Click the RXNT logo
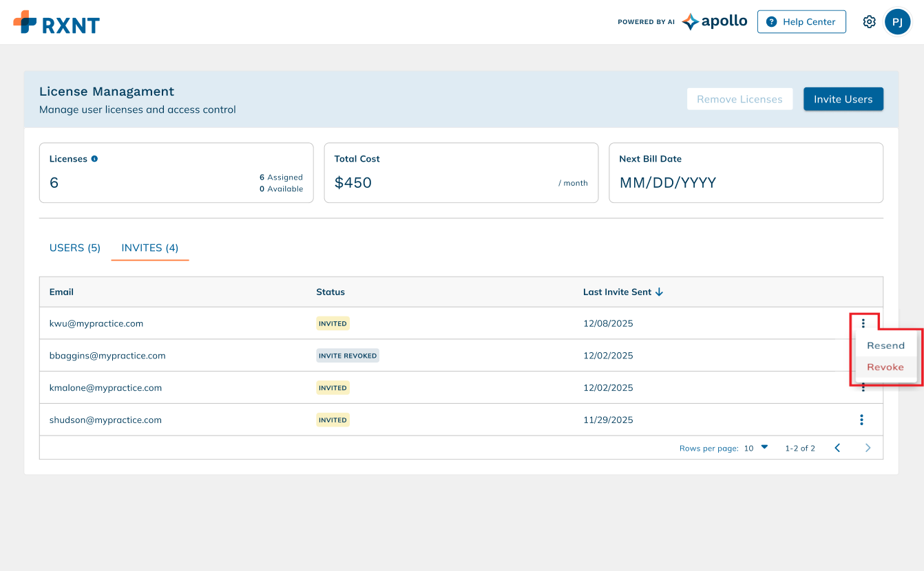924x571 pixels. pyautogui.click(x=56, y=23)
